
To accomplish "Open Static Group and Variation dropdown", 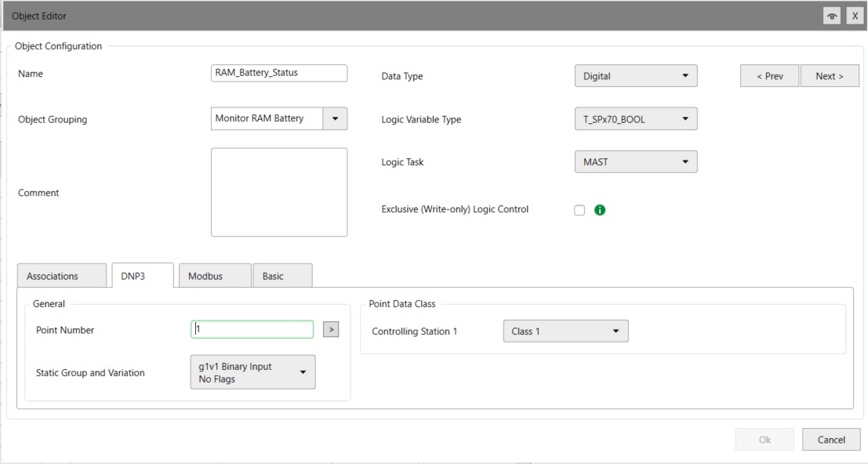I will pyautogui.click(x=253, y=372).
